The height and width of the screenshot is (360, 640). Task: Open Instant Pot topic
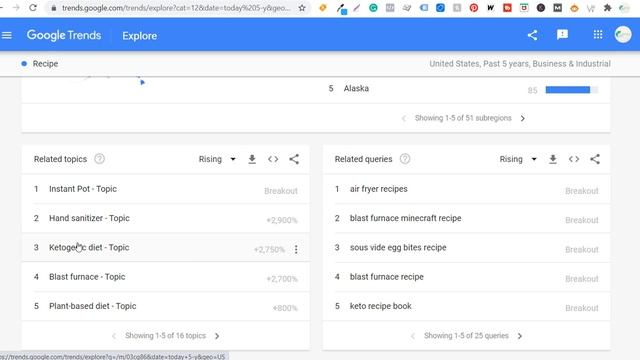[x=83, y=189]
